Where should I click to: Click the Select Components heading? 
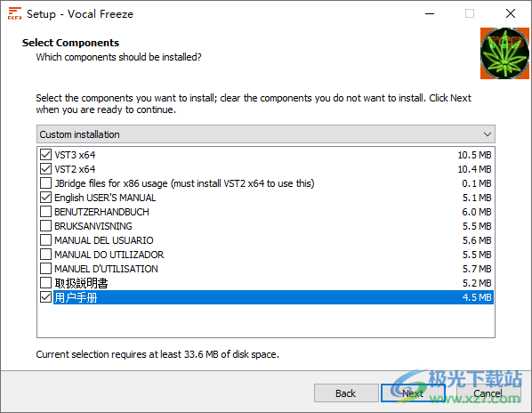click(70, 43)
